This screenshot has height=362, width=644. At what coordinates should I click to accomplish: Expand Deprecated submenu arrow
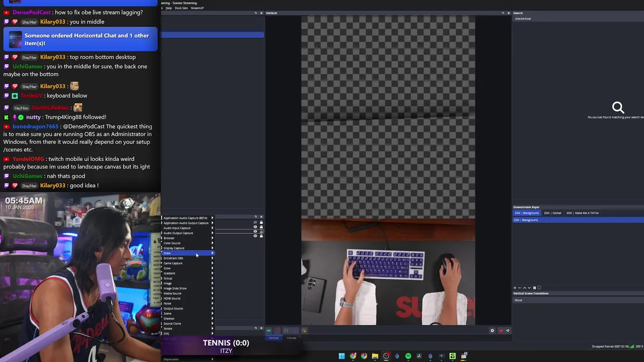tap(212, 359)
